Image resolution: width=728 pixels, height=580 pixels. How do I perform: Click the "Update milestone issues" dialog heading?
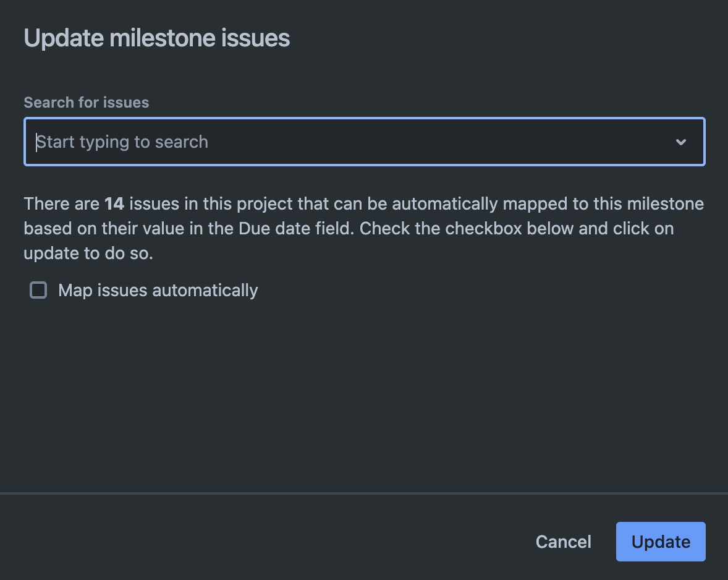pyautogui.click(x=157, y=38)
